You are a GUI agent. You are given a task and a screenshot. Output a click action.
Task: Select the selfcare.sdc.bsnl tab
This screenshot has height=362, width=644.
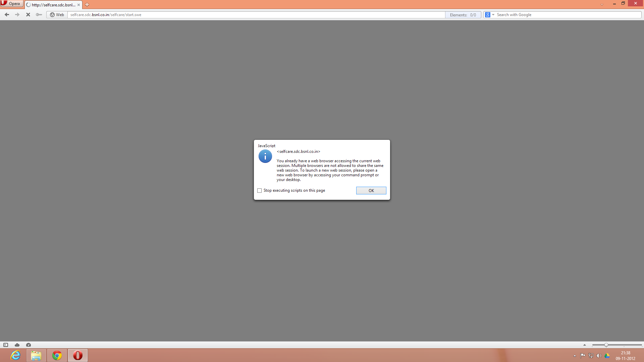[53, 5]
